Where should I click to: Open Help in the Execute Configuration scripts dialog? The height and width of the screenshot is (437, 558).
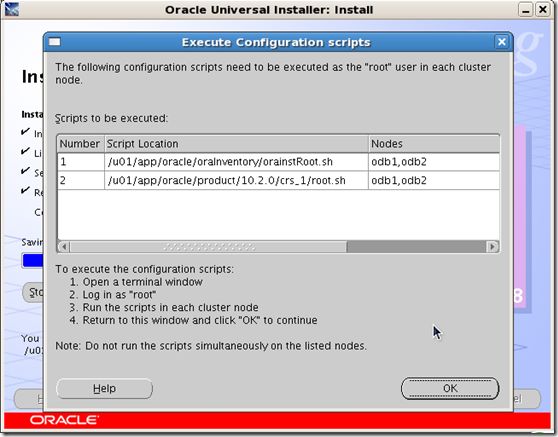tap(104, 388)
